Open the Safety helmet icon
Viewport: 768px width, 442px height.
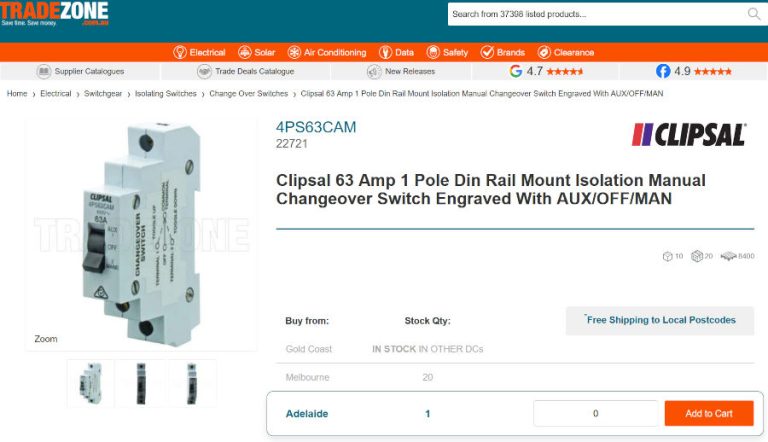pyautogui.click(x=433, y=52)
